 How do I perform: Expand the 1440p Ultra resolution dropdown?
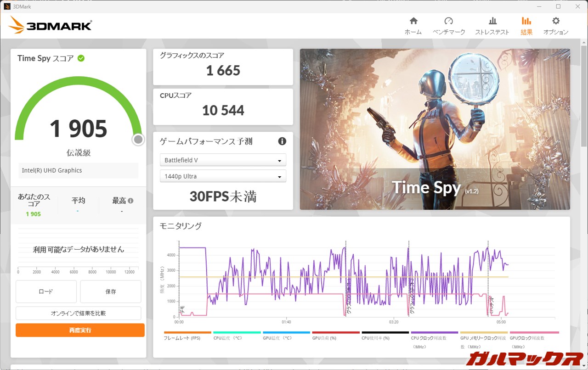coord(223,176)
